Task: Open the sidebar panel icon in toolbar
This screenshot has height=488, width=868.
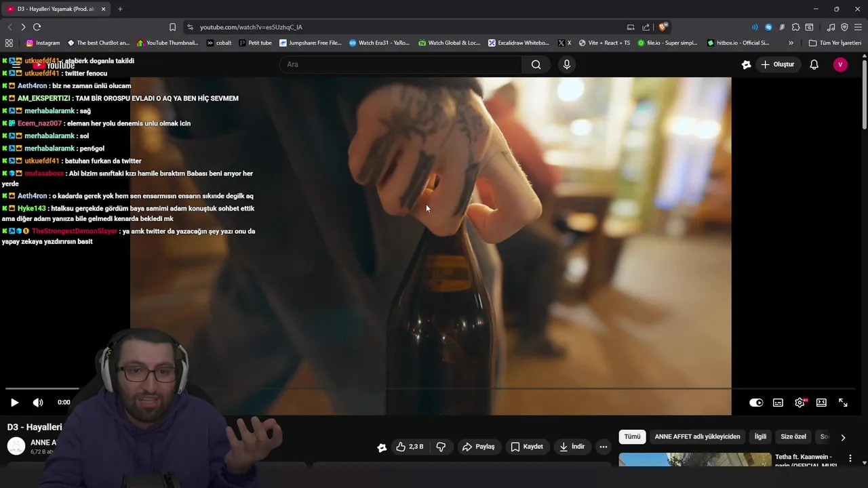Action: [809, 27]
